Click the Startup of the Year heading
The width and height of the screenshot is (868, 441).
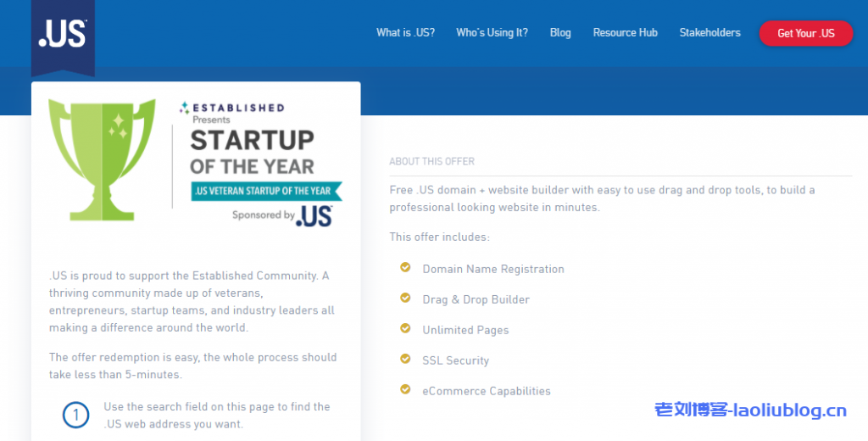pos(252,152)
